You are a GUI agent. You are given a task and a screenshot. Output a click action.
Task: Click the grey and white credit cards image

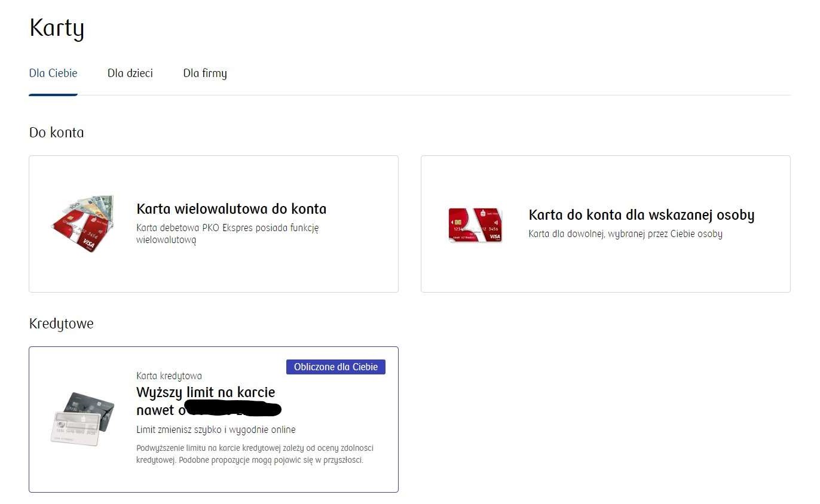tap(82, 419)
